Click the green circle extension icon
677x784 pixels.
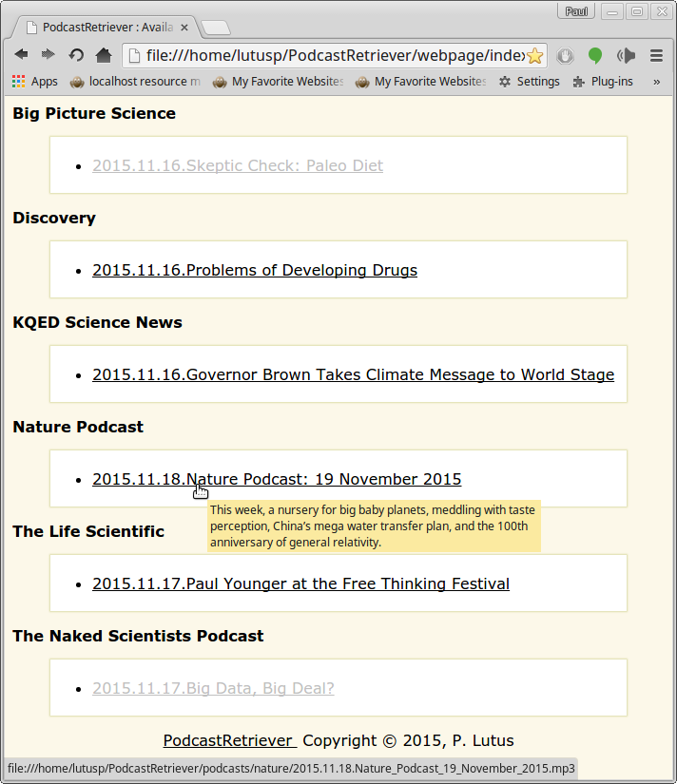pyautogui.click(x=595, y=55)
